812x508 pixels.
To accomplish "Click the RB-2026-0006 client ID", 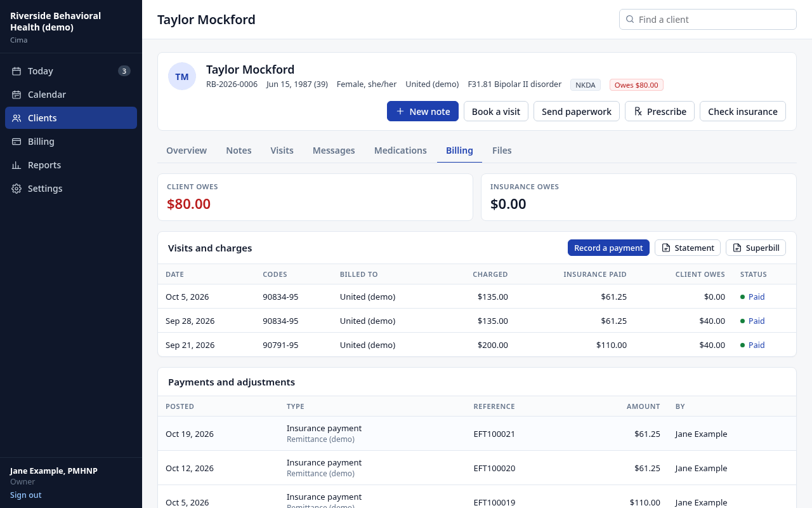I will (x=232, y=84).
